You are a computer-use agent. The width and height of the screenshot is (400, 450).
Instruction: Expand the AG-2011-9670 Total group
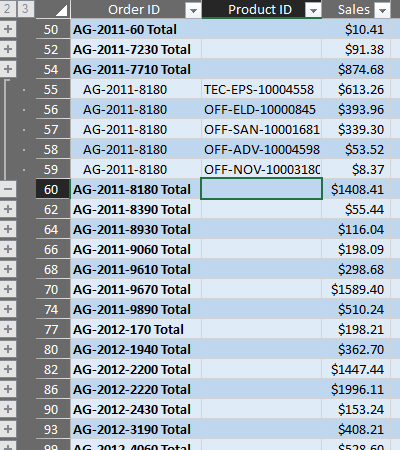(8, 289)
